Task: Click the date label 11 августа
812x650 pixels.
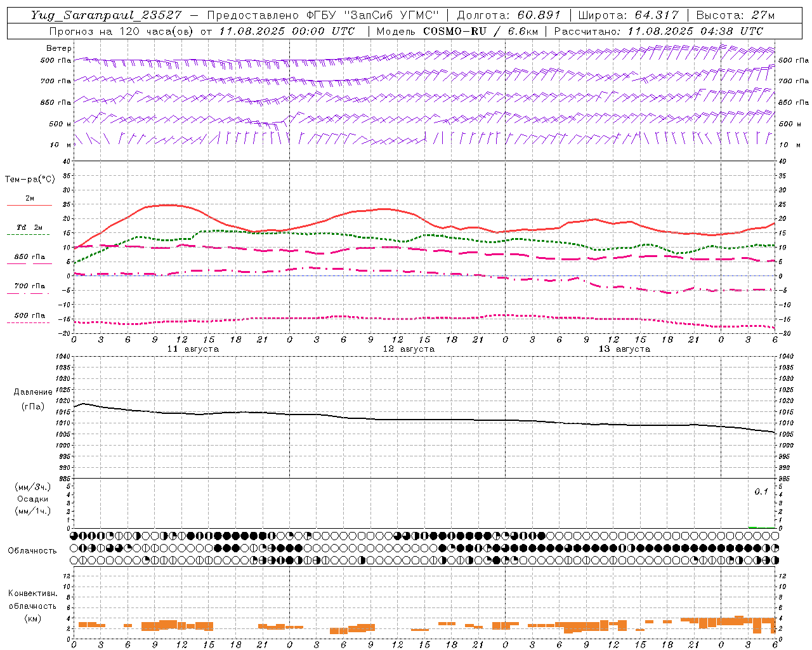Action: coord(193,349)
